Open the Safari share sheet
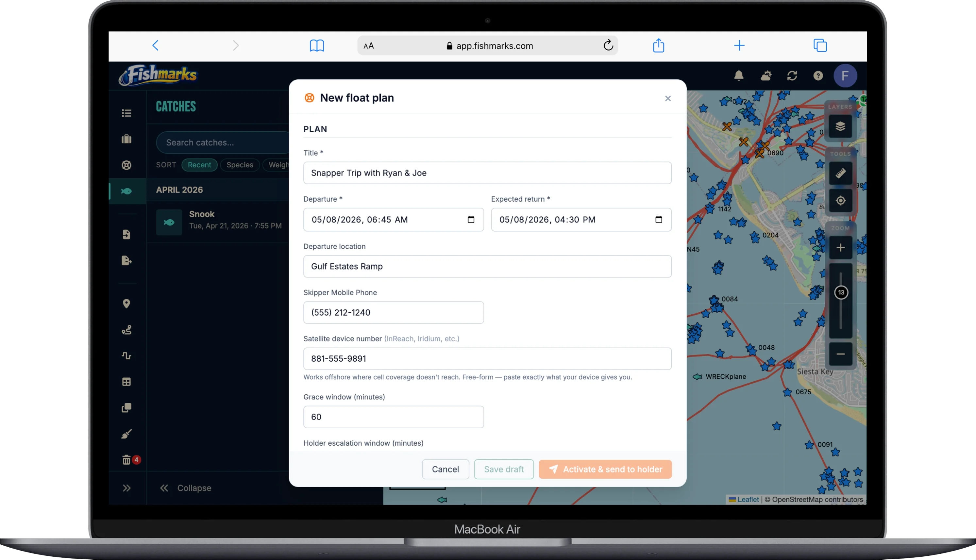This screenshot has width=976, height=560. 658,45
